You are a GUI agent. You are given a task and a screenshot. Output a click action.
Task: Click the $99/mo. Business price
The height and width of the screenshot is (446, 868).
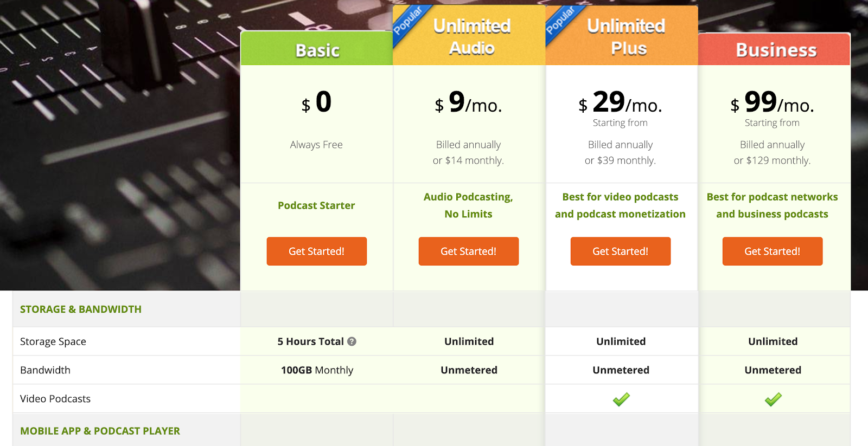(x=773, y=102)
